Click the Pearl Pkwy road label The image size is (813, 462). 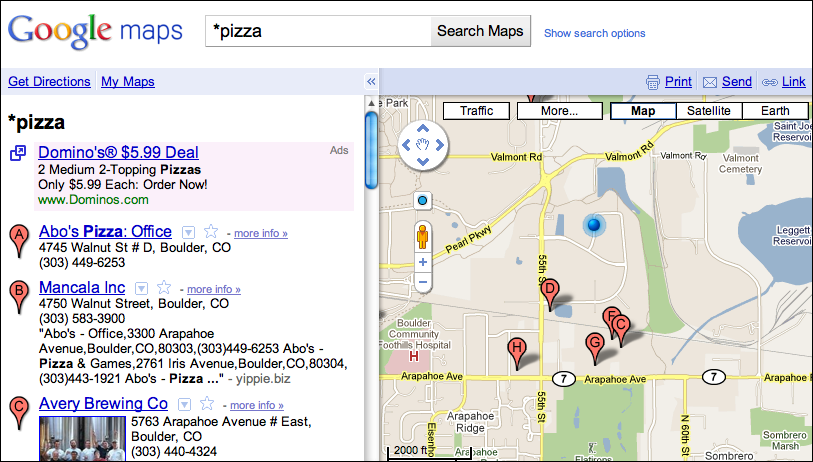pyautogui.click(x=469, y=240)
